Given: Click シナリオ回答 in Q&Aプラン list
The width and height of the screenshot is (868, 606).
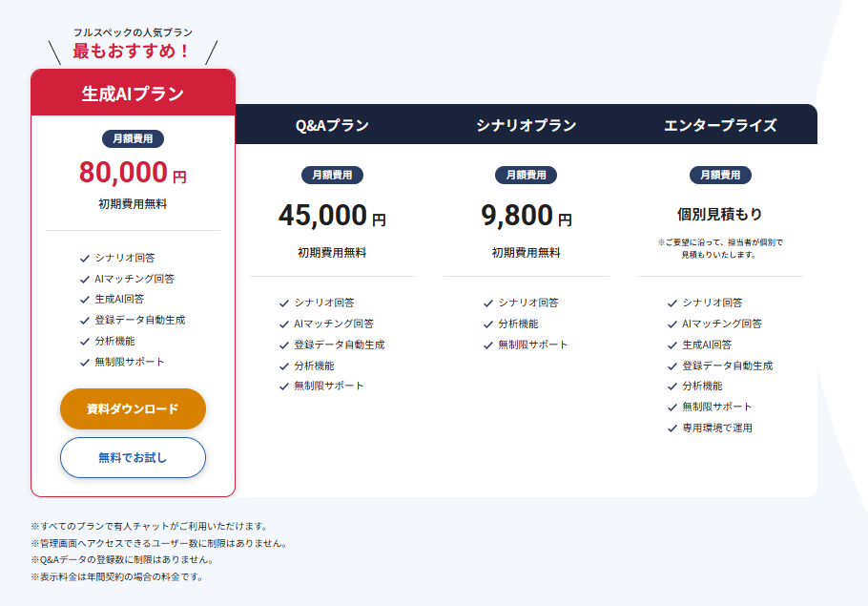Looking at the screenshot, I should tap(324, 303).
